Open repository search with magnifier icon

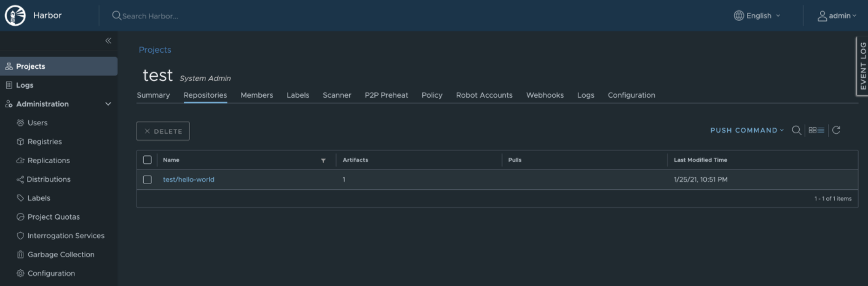(796, 130)
